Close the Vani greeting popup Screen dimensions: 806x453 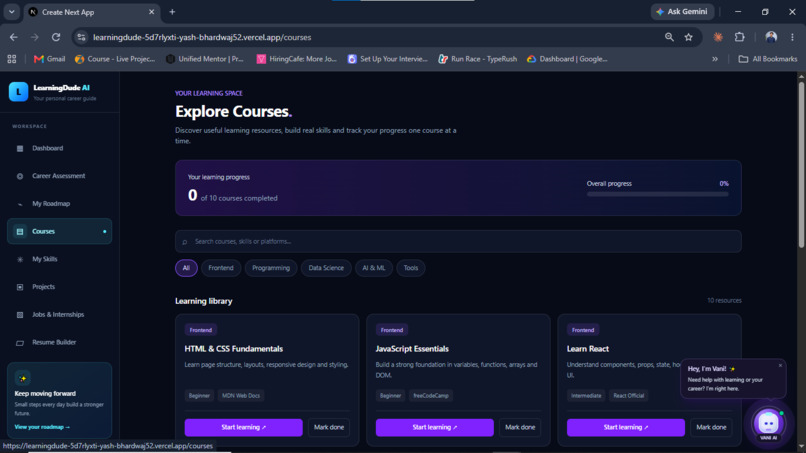tap(780, 366)
